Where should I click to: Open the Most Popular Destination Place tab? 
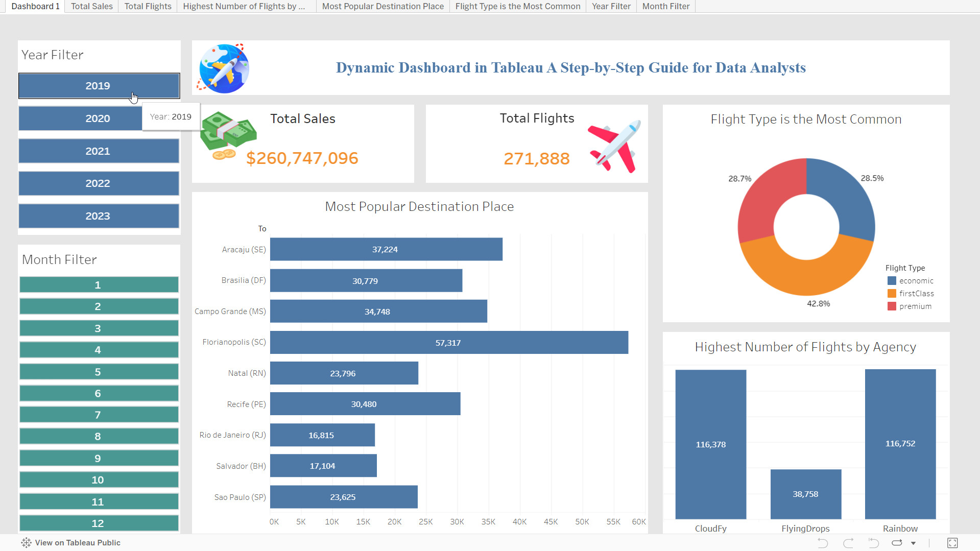383,6
